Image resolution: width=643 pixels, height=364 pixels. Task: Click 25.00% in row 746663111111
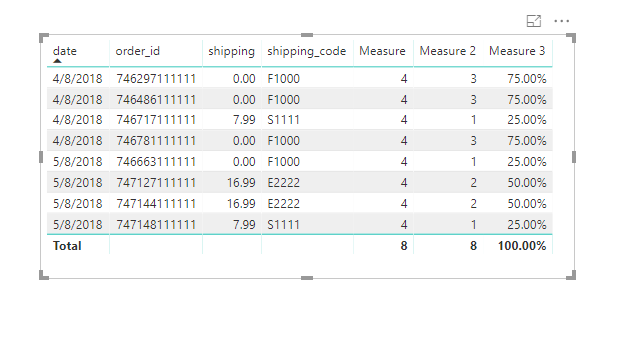527,162
